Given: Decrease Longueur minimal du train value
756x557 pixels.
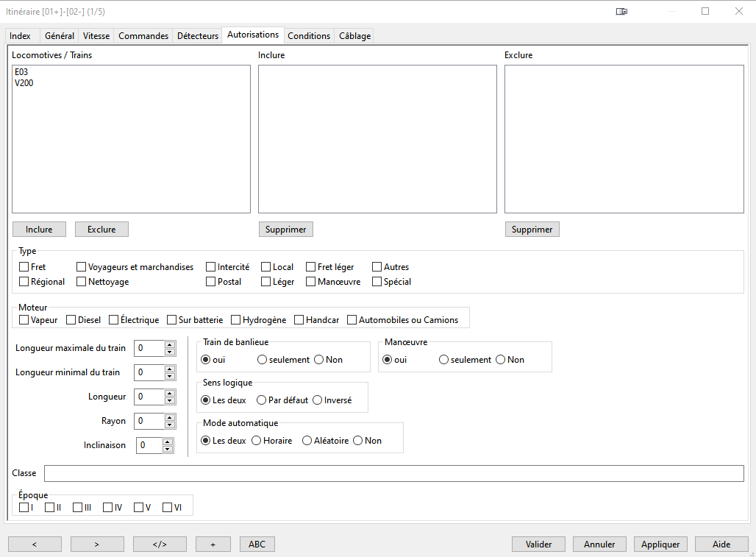Looking at the screenshot, I should (x=170, y=376).
